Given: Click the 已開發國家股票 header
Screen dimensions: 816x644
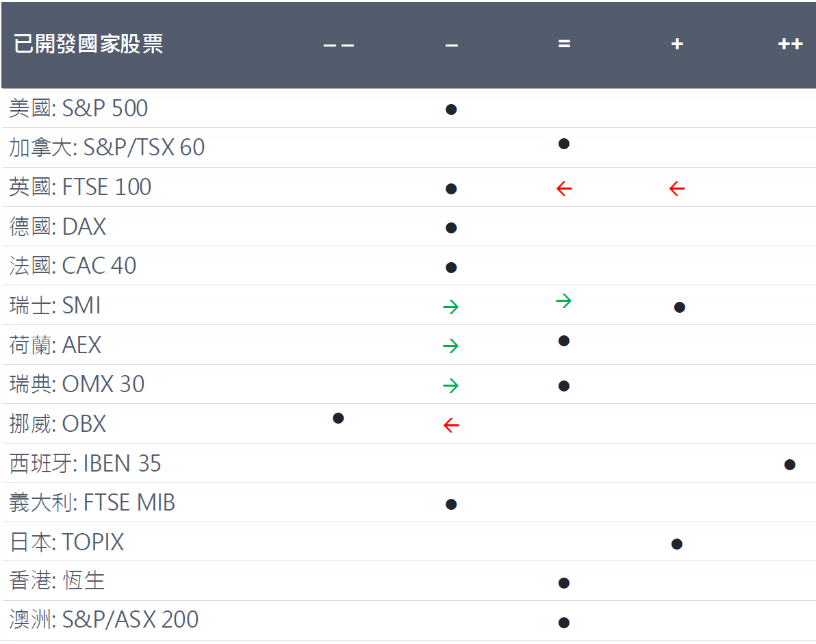Looking at the screenshot, I should pyautogui.click(x=88, y=44).
